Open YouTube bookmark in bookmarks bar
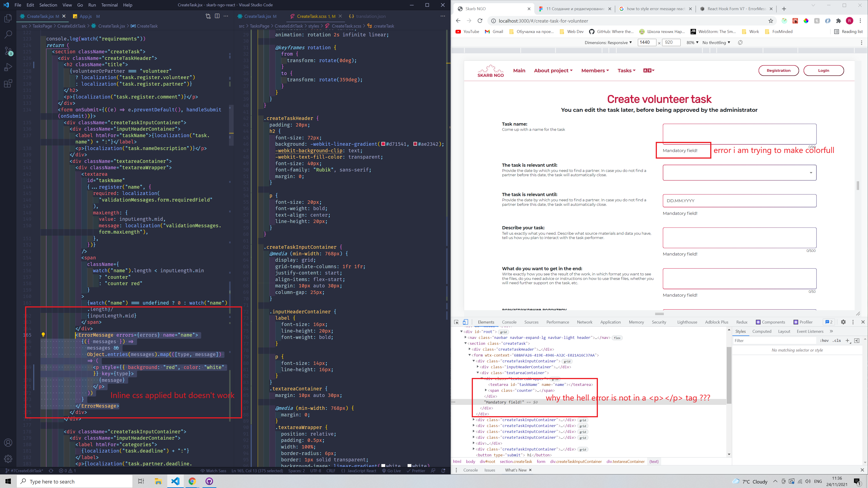The width and height of the screenshot is (868, 488). tap(467, 32)
